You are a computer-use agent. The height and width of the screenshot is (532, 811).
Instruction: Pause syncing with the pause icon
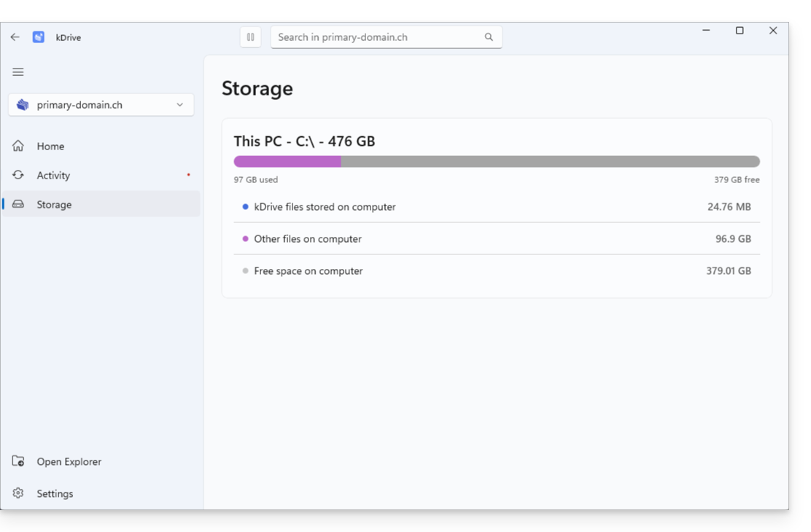point(250,37)
